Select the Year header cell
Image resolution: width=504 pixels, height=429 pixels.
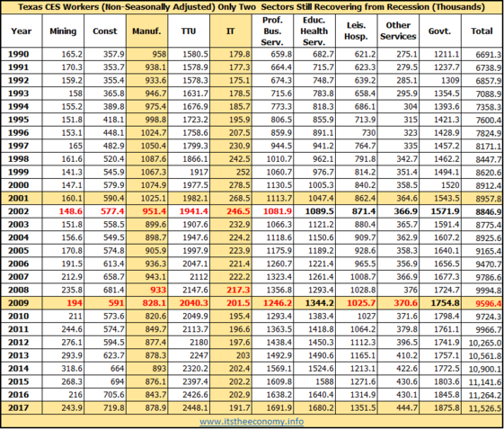point(22,31)
